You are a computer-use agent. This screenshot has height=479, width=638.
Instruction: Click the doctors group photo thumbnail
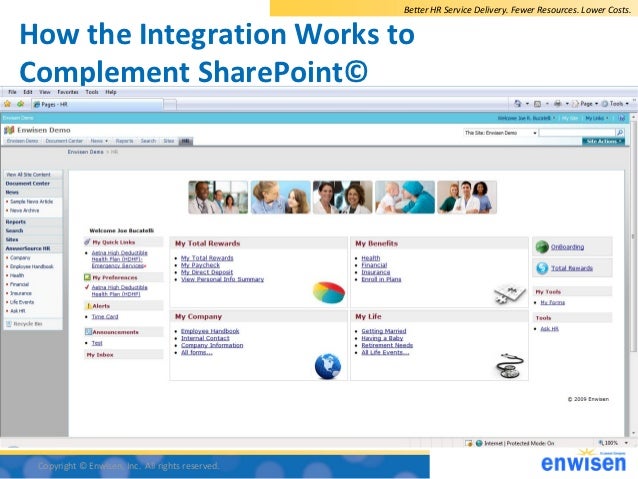point(467,197)
